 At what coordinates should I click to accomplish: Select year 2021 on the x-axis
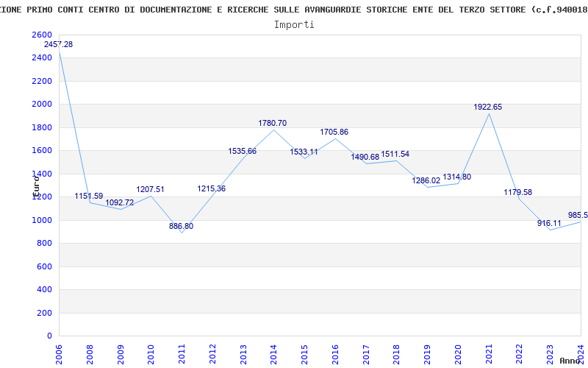point(489,351)
